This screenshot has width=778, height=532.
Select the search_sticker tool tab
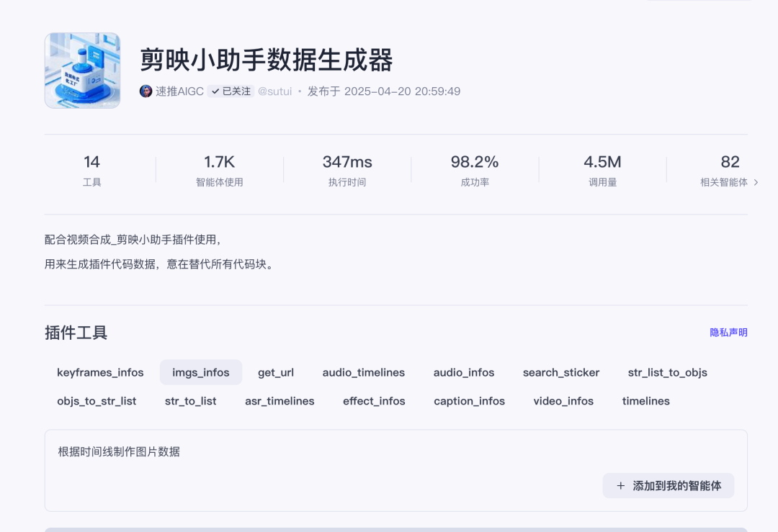(x=561, y=372)
